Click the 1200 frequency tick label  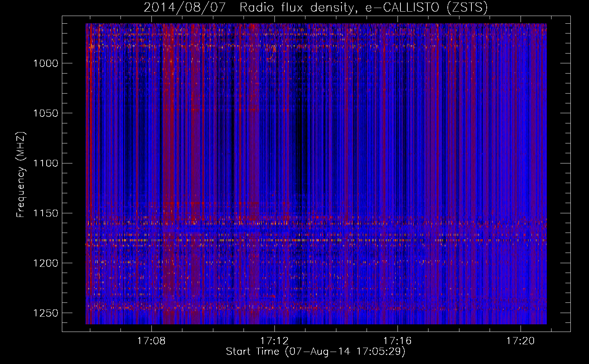click(x=46, y=263)
